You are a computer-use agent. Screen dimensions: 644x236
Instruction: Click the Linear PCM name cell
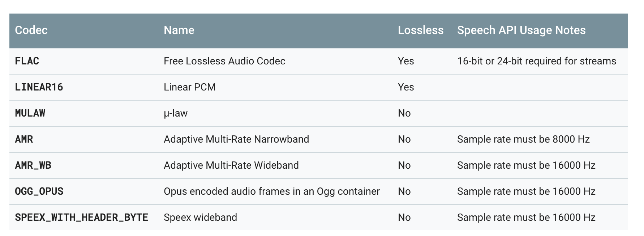189,87
